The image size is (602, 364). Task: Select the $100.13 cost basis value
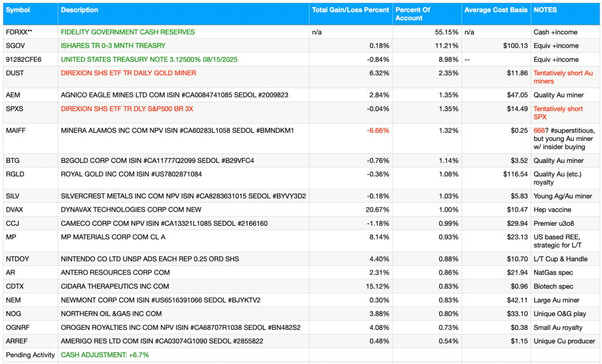(x=516, y=46)
